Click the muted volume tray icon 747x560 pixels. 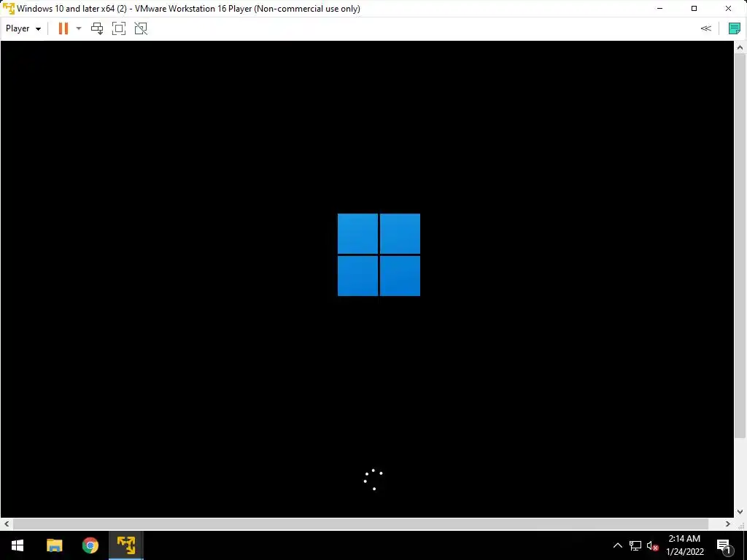[652, 545]
